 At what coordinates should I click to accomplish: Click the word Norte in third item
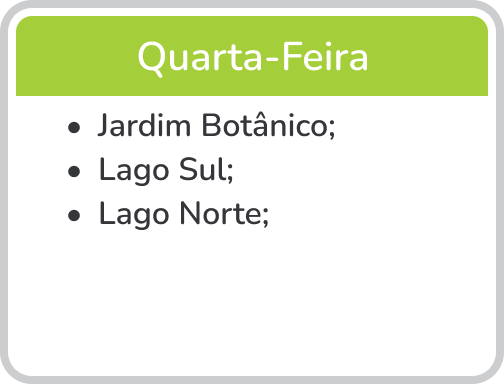[x=220, y=213]
